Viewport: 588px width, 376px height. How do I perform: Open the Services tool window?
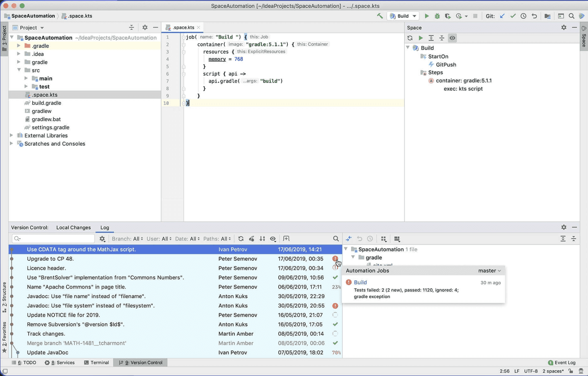pyautogui.click(x=60, y=362)
